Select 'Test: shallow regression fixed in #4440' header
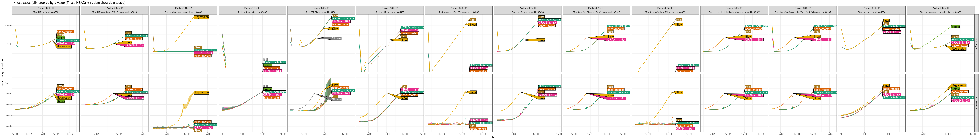 tap(183, 12)
